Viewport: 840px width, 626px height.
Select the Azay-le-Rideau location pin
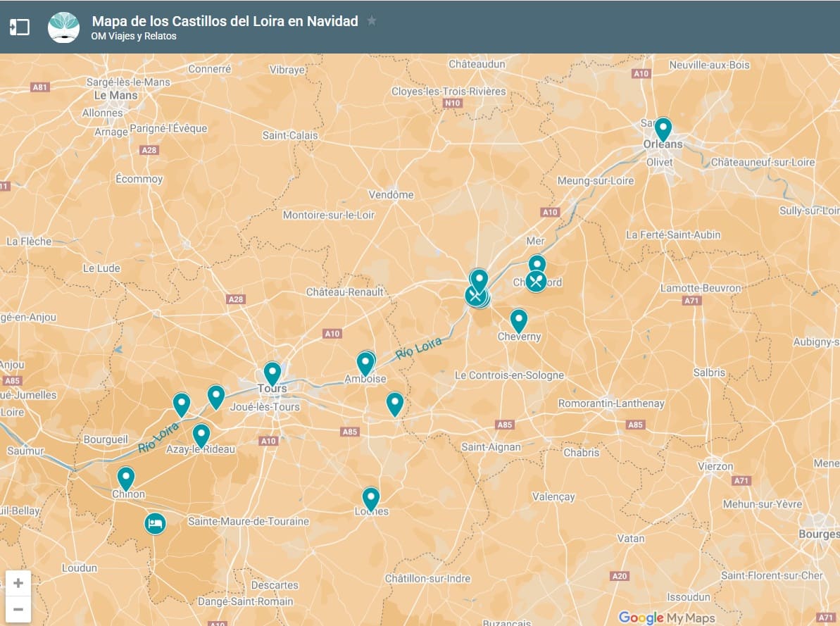coord(201,437)
